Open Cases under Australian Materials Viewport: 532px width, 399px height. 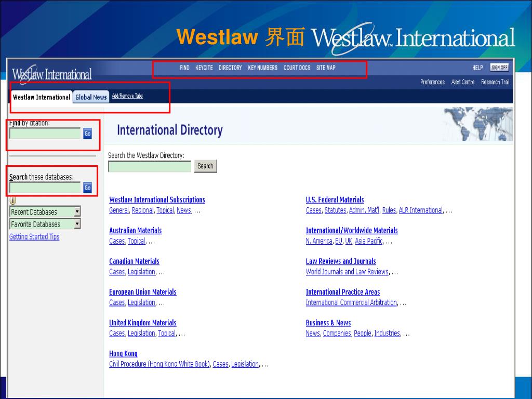(x=117, y=241)
